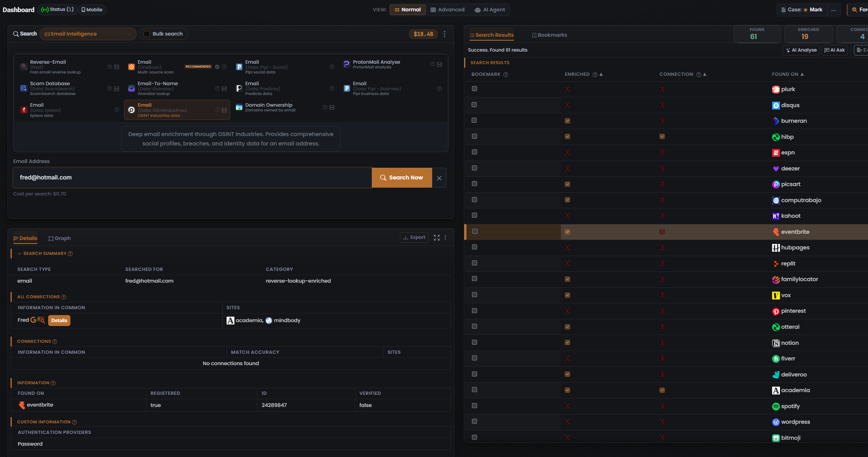Show help for Email (Pipl - Social)
Viewport: 868px width, 457px height.
click(x=332, y=67)
